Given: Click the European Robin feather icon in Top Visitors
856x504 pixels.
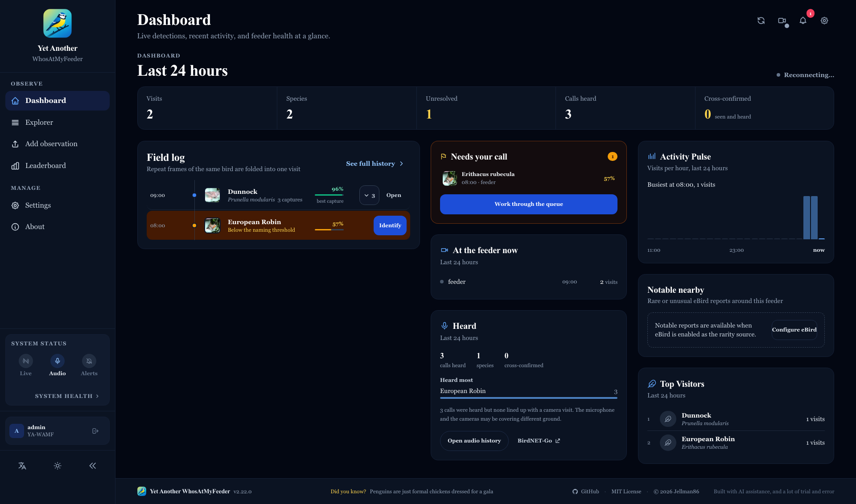Looking at the screenshot, I should [668, 443].
